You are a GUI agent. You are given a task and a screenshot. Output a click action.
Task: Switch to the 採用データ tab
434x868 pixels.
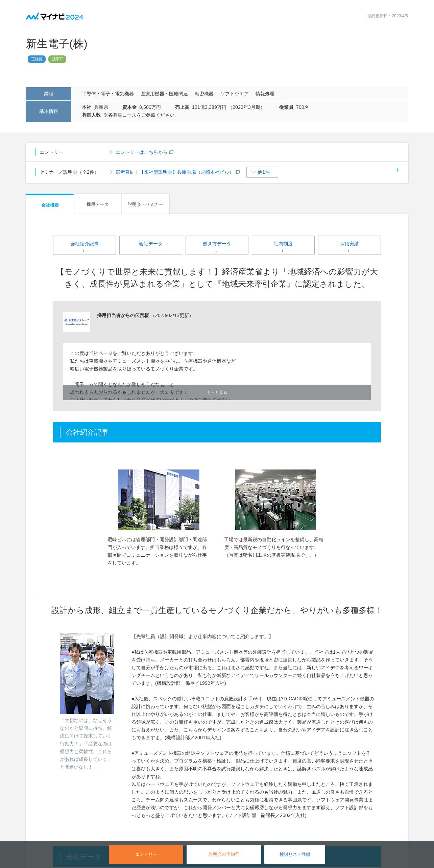pos(97,204)
